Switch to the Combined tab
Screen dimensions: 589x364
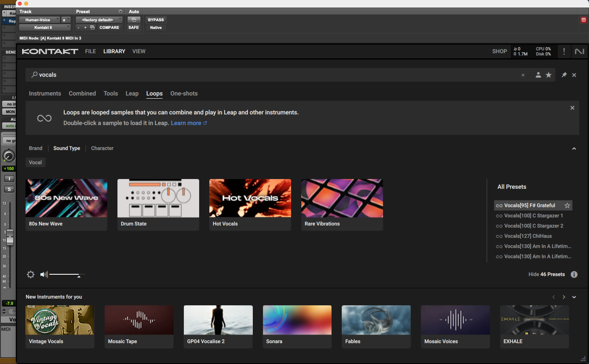point(82,94)
